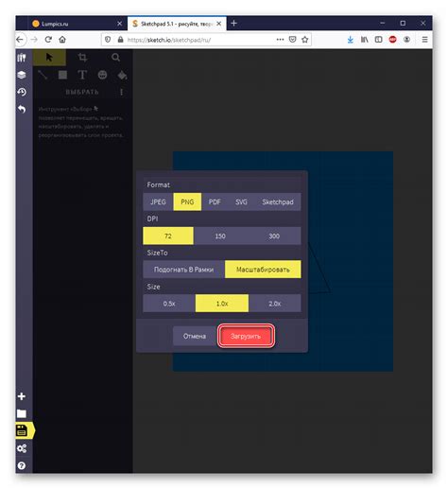The height and width of the screenshot is (489, 448).
Task: Go back with browser back arrow
Action: [20, 40]
